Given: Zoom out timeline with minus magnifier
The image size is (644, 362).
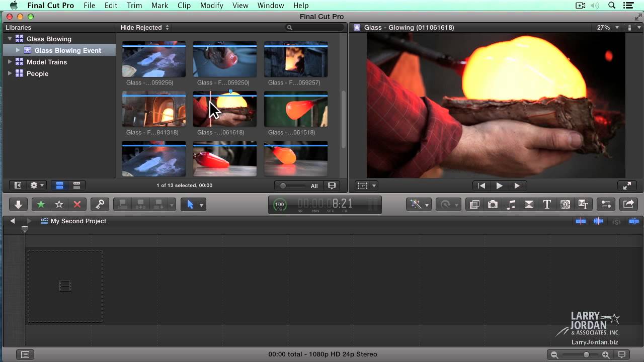Looking at the screenshot, I should [x=554, y=355].
